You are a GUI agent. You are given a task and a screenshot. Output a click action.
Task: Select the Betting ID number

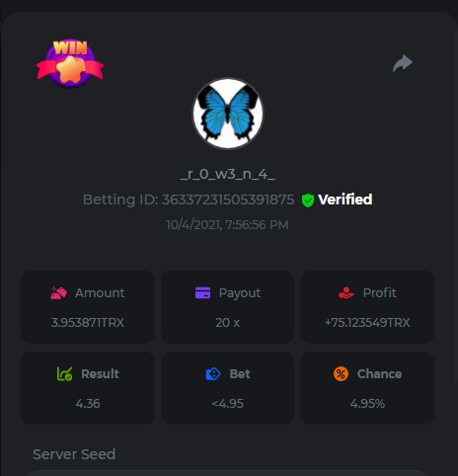[x=228, y=199]
